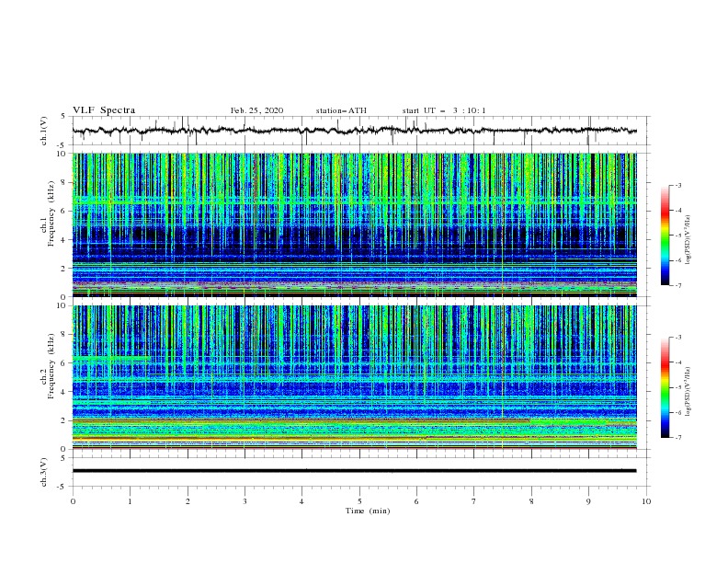Image resolution: width=728 pixels, height=563 pixels.
Task: Click the ch.1 colorbar "log(PSD)(V²/Hz)" label
Action: (688, 240)
